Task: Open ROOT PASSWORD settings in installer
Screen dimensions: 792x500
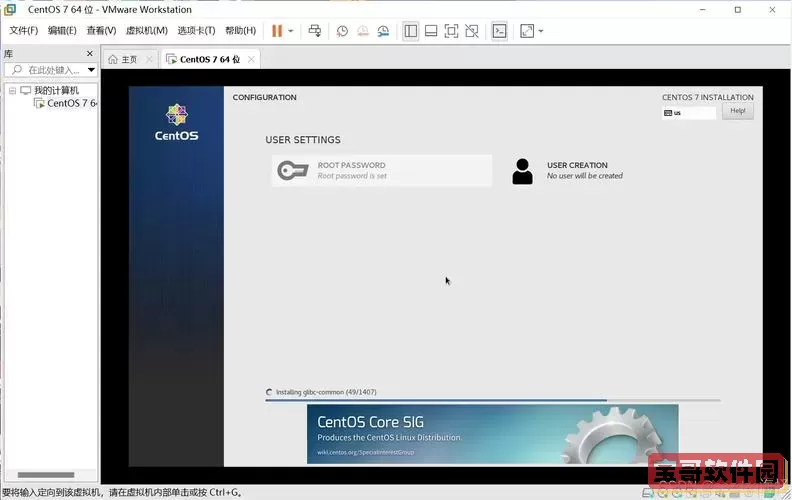Action: (x=381, y=171)
